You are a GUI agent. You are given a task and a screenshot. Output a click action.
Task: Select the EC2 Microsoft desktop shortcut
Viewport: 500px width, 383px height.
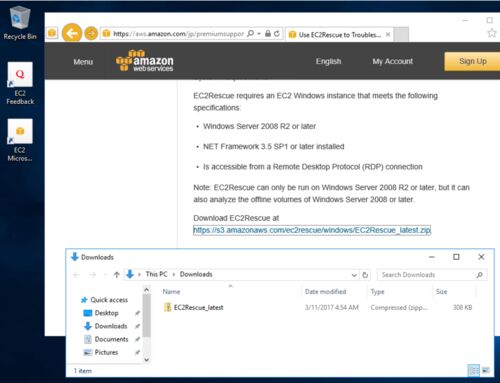20,140
